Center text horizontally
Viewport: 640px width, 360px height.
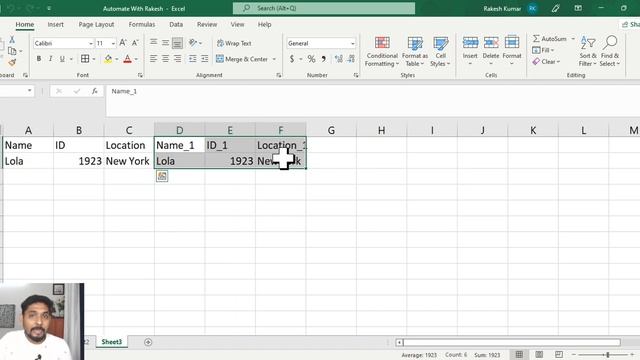click(165, 59)
